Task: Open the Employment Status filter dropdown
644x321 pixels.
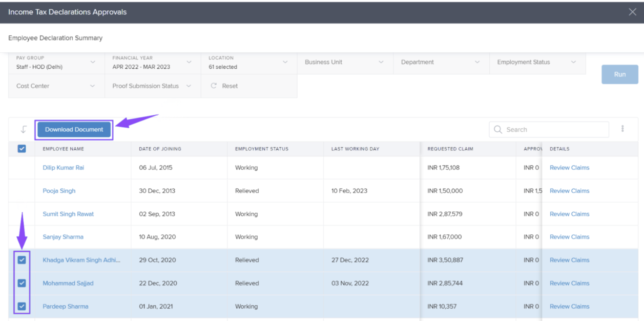Action: pos(537,63)
